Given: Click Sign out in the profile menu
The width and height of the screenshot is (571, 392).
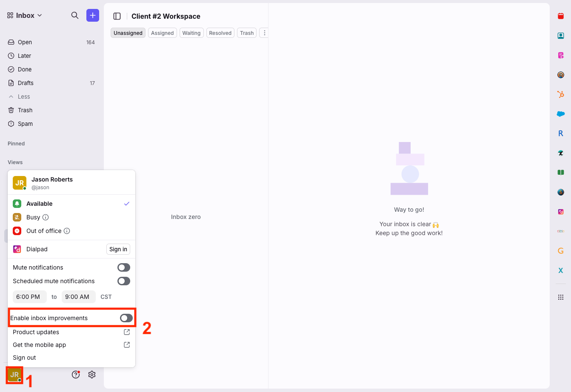Looking at the screenshot, I should [x=24, y=358].
